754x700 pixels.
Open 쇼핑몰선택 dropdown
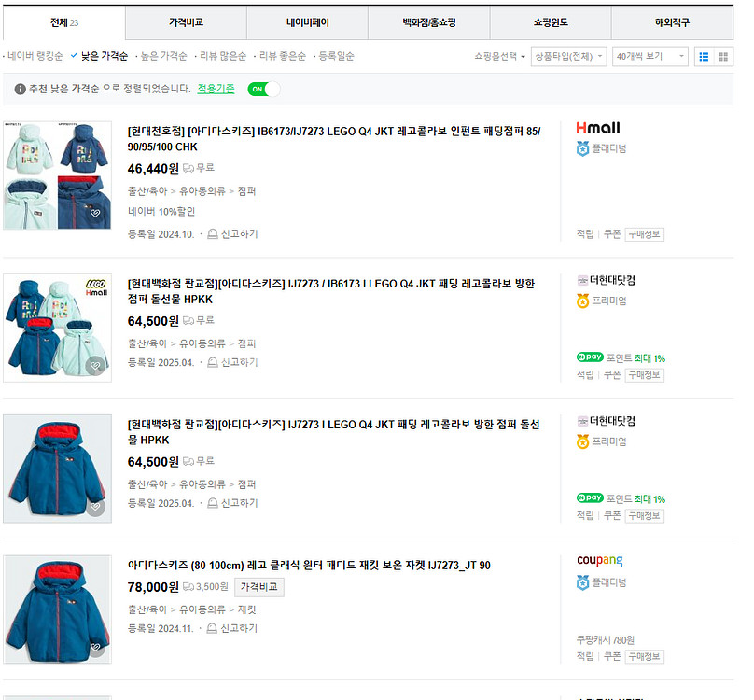coord(499,56)
